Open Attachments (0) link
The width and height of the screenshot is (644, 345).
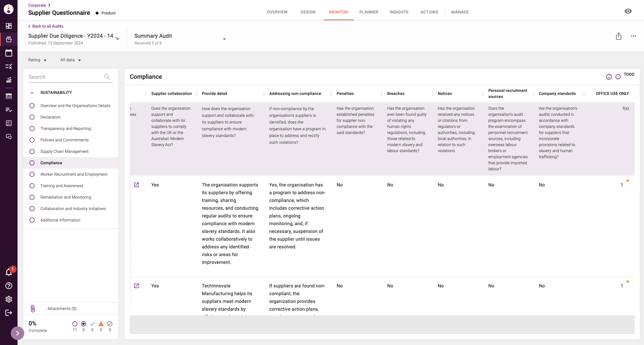(x=62, y=309)
